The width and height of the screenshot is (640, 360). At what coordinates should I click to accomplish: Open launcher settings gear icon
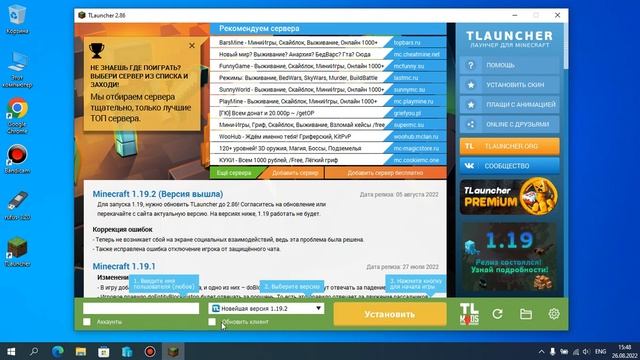pyautogui.click(x=554, y=314)
